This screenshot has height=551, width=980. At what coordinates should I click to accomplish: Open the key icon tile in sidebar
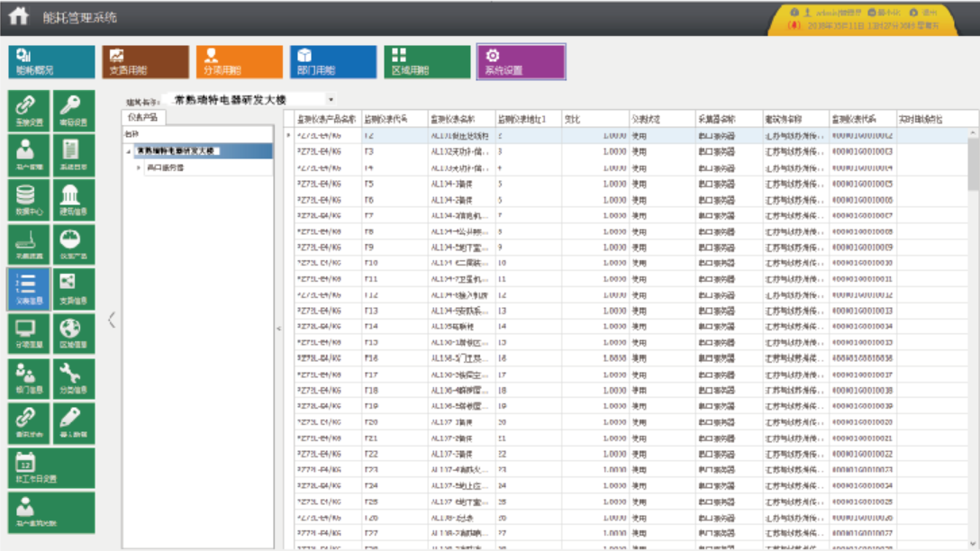[73, 111]
